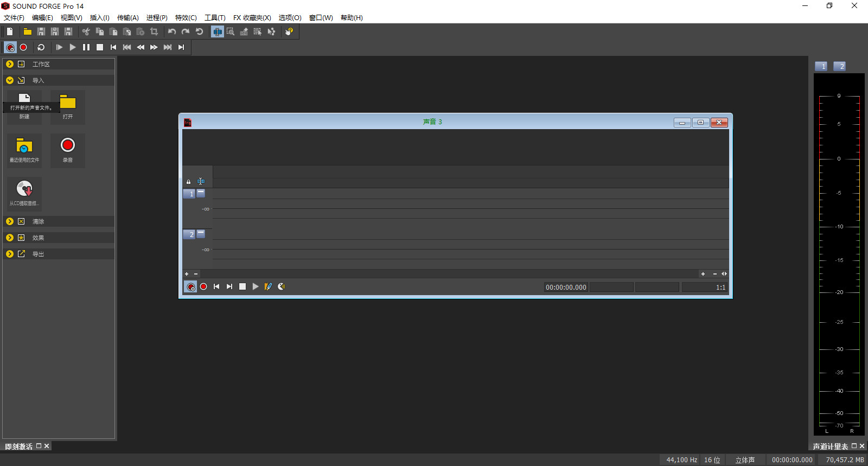868x466 pixels.
Task: Create a new file from the main toolbar
Action: (10, 31)
